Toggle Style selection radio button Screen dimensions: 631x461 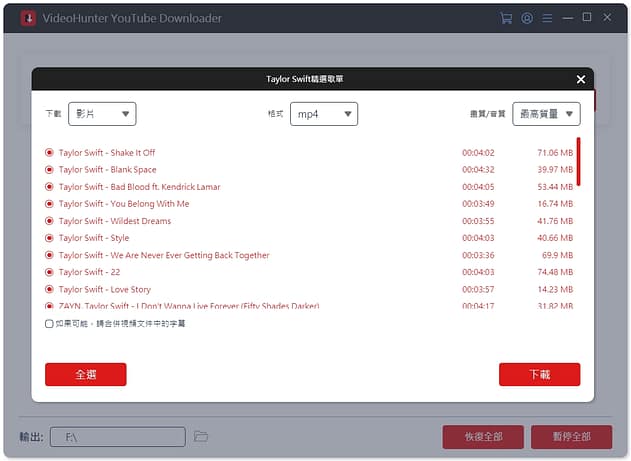(49, 238)
